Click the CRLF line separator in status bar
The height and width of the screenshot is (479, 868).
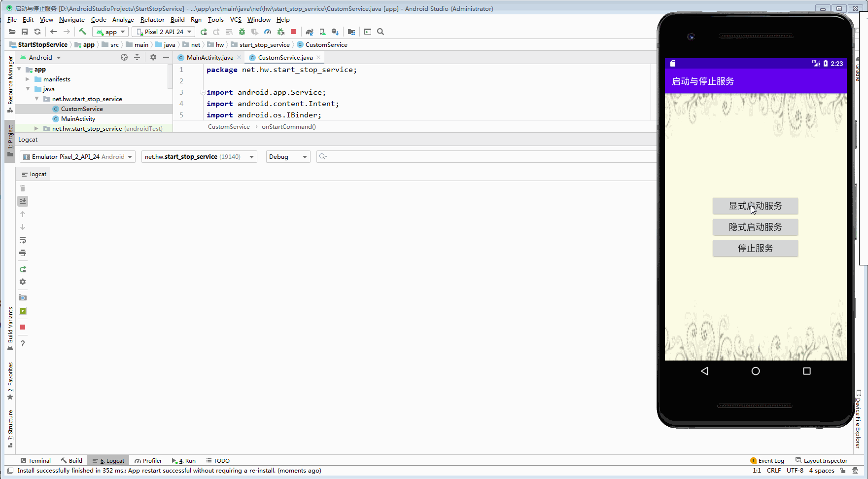pos(774,471)
